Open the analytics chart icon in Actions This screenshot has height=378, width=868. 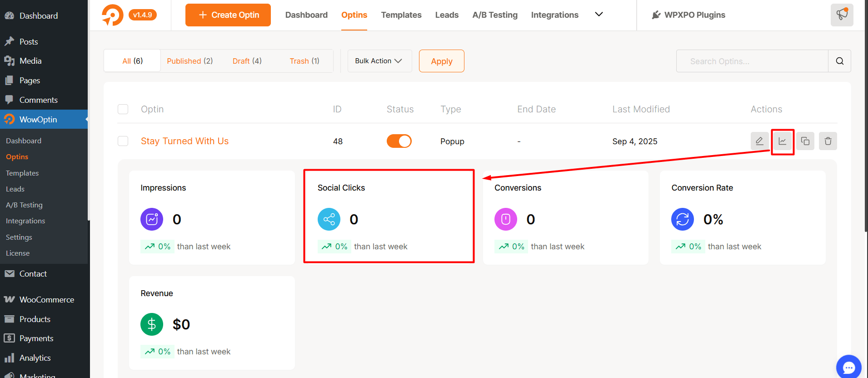[x=783, y=141]
